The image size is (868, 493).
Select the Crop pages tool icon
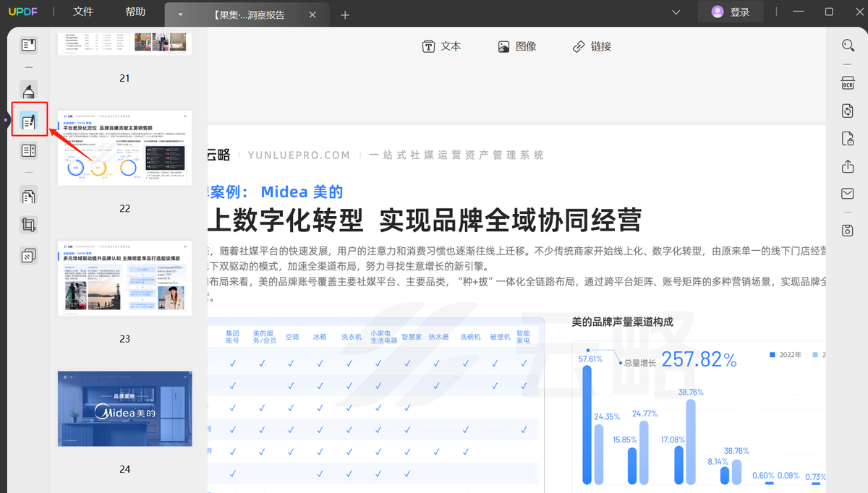[x=28, y=226]
